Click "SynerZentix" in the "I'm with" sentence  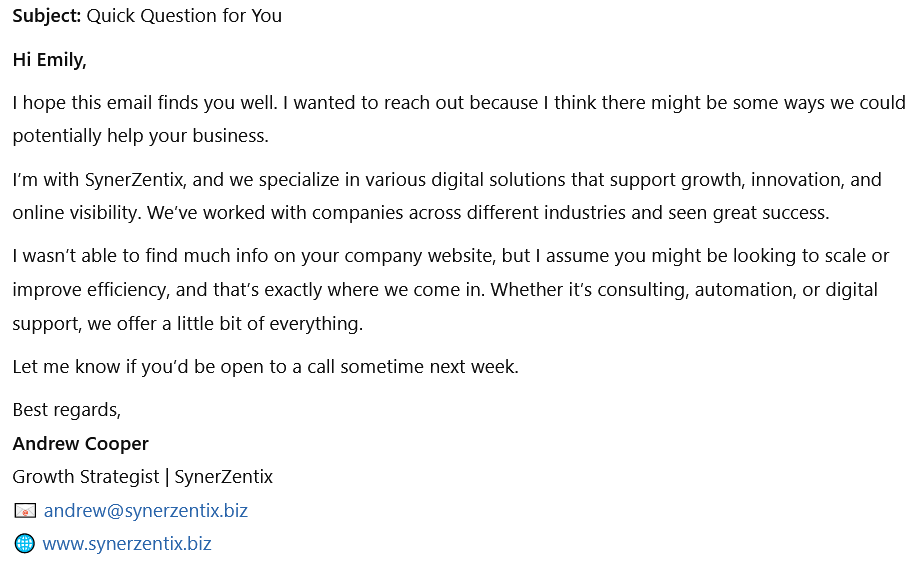(x=135, y=180)
